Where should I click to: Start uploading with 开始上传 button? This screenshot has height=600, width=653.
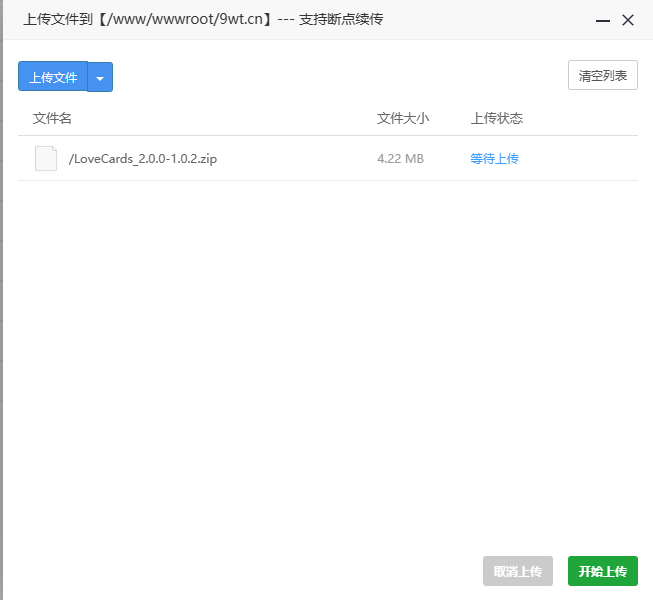tap(603, 571)
